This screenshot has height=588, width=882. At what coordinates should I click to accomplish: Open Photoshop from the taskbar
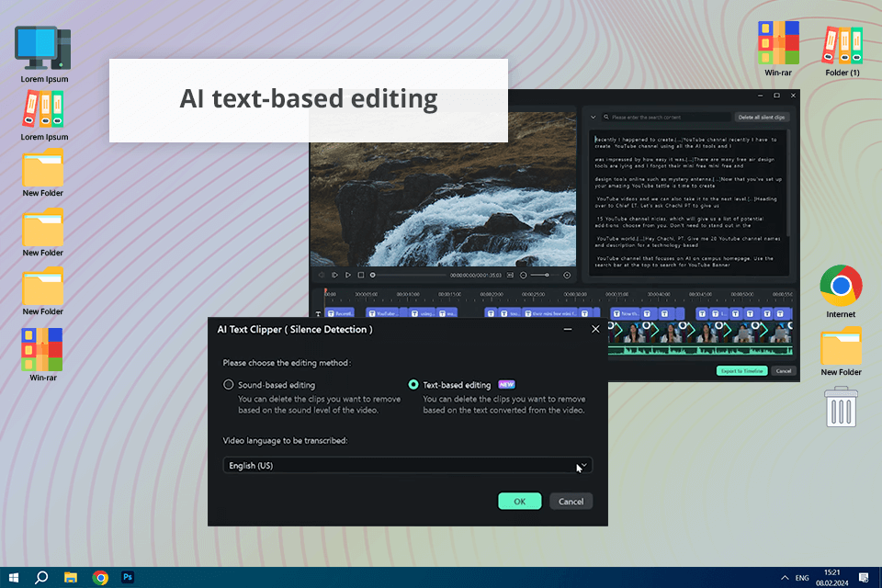(x=128, y=577)
